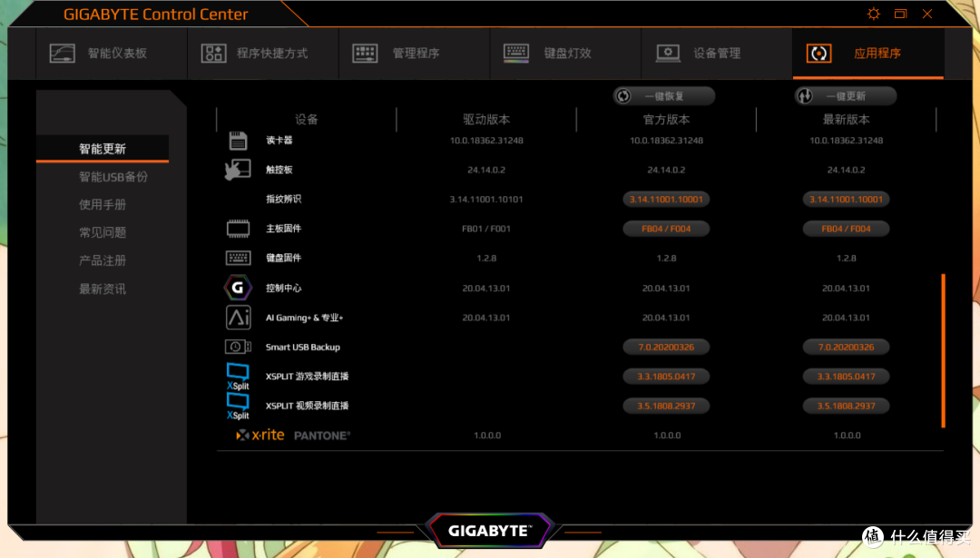Viewport: 980px width, 558px height.
Task: Click official version 3.14.11001.10001 for 指纹辨识
Action: pyautogui.click(x=666, y=200)
